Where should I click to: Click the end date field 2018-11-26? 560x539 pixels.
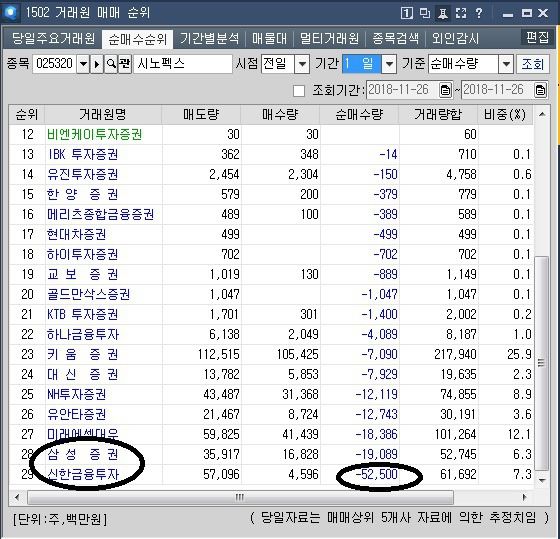[498, 90]
